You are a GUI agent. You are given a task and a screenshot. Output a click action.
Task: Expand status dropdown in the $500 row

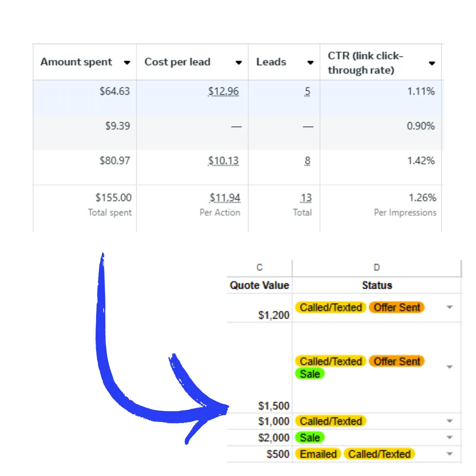450,454
